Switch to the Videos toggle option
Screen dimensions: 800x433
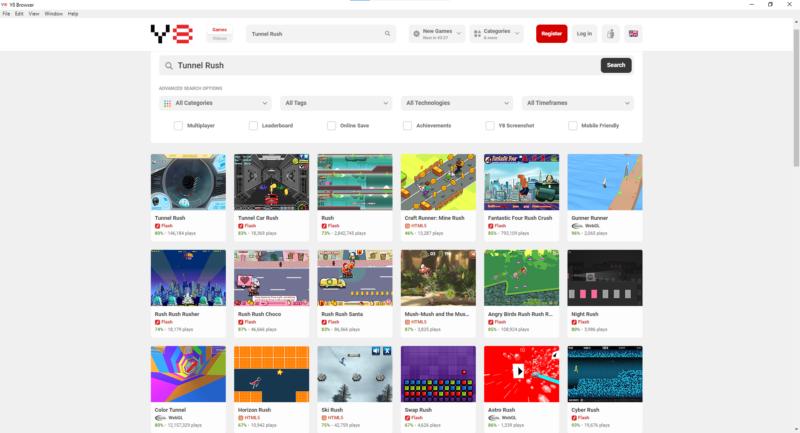[x=219, y=38]
